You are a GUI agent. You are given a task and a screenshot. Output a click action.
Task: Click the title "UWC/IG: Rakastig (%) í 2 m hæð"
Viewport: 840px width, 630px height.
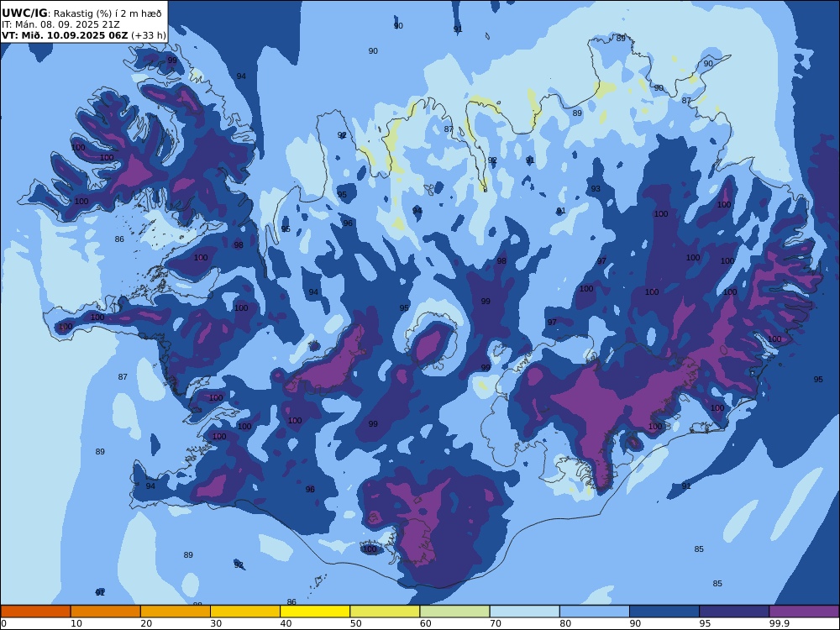(x=81, y=13)
